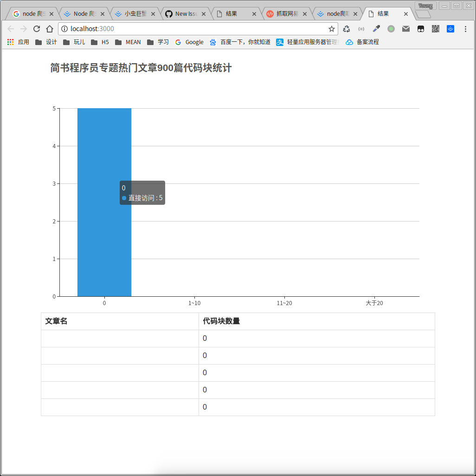Viewport: 476px width, 476px height.
Task: Click the JSON formatter extension icon
Action: click(x=361, y=29)
